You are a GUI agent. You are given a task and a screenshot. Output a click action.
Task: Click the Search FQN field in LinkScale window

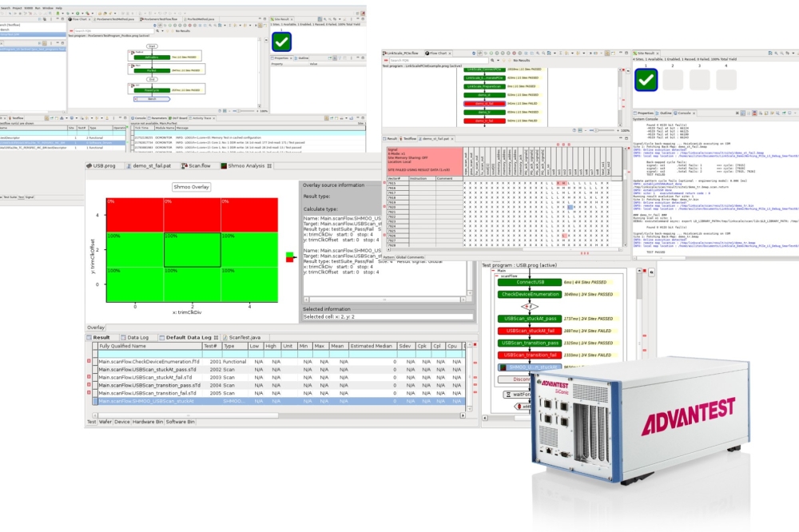click(438, 60)
